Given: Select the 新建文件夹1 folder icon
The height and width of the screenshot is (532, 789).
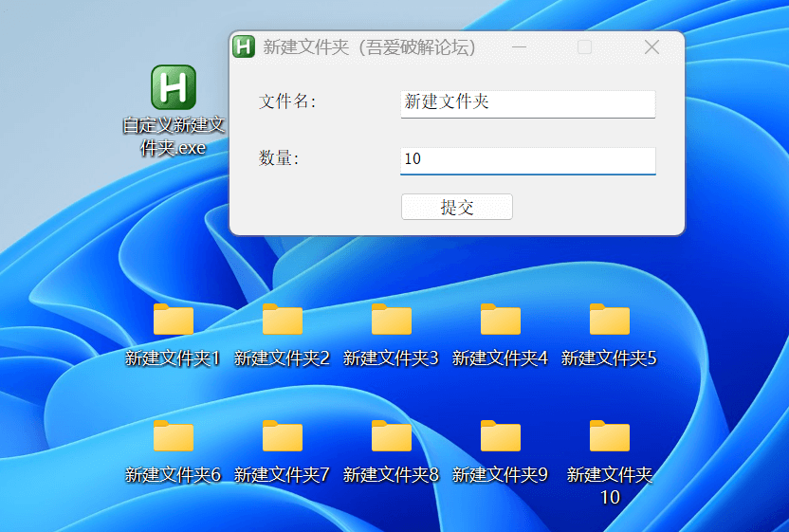Looking at the screenshot, I should (174, 319).
